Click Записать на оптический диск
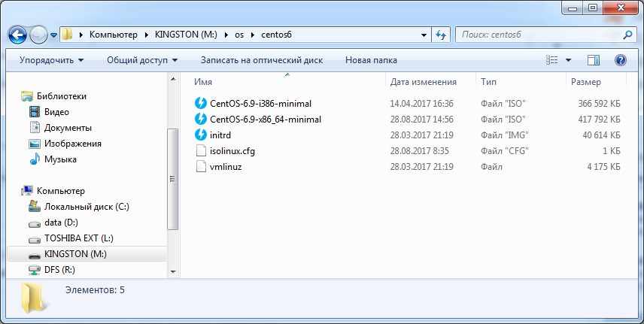 coord(262,60)
